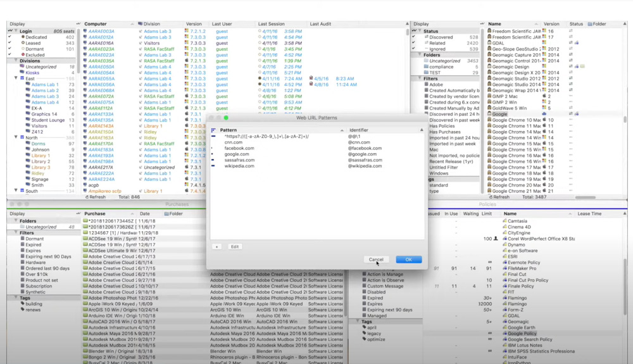
Task: Click the Dormant filter icon in Purchases
Action: (23, 239)
